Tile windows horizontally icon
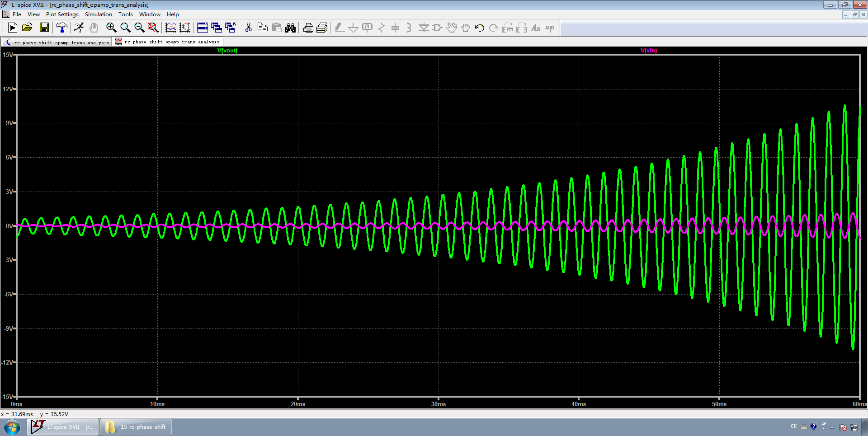Screen dimensions: 868x436 tap(203, 28)
